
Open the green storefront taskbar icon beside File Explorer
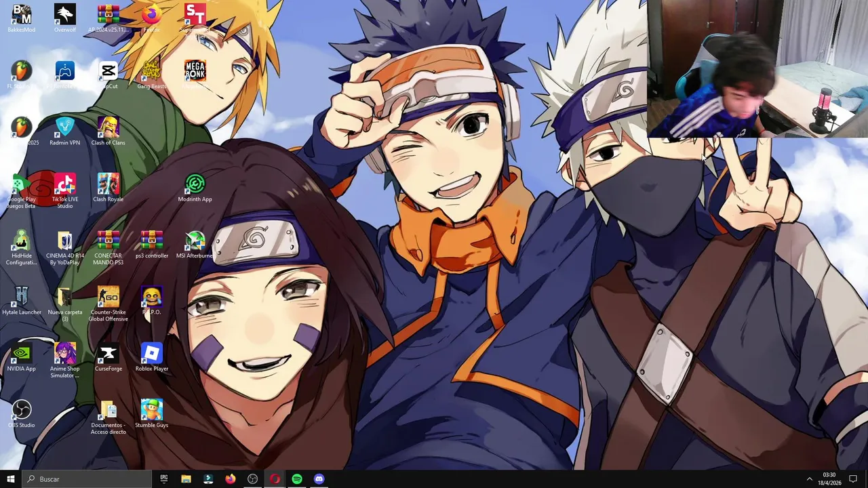point(208,479)
